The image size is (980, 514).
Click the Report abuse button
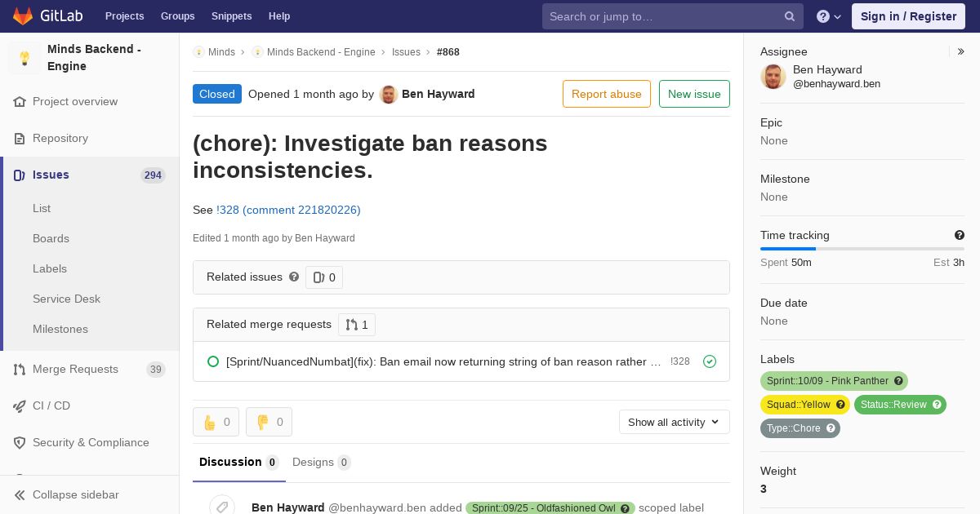coord(607,94)
